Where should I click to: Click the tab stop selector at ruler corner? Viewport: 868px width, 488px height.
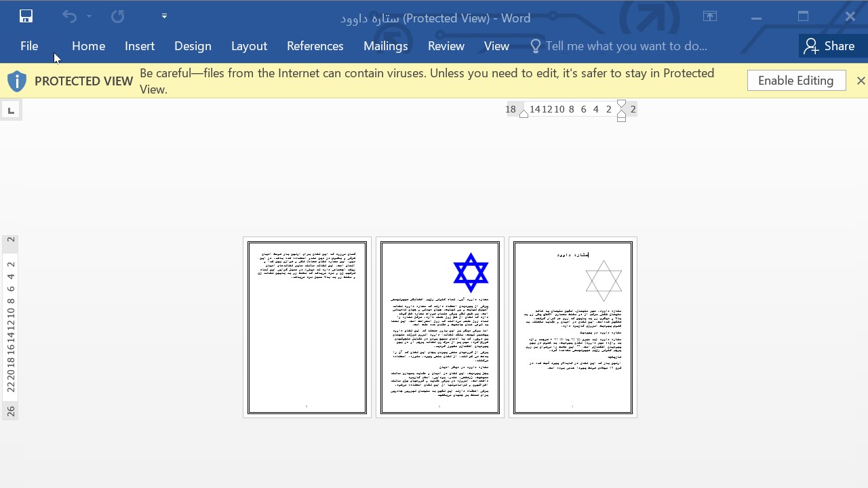pyautogui.click(x=11, y=110)
